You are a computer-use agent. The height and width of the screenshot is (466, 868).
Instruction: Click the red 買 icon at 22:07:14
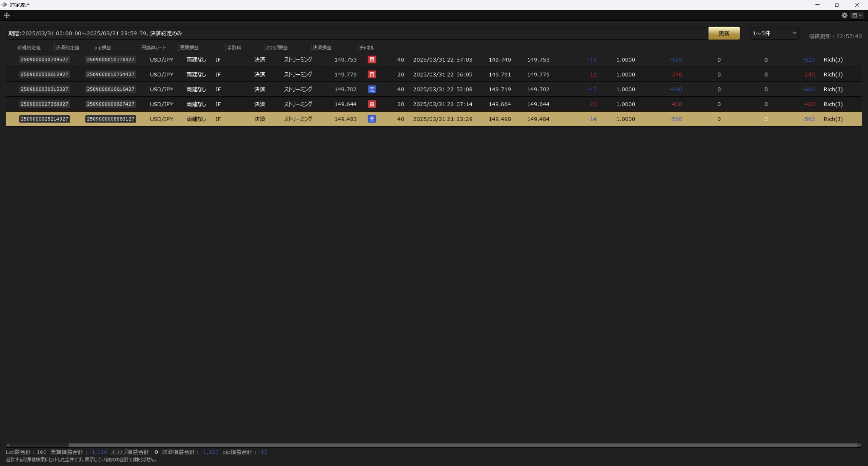(372, 104)
